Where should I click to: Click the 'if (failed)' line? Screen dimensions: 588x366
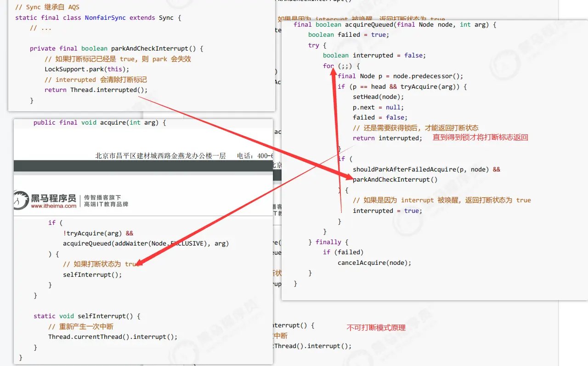[343, 252]
